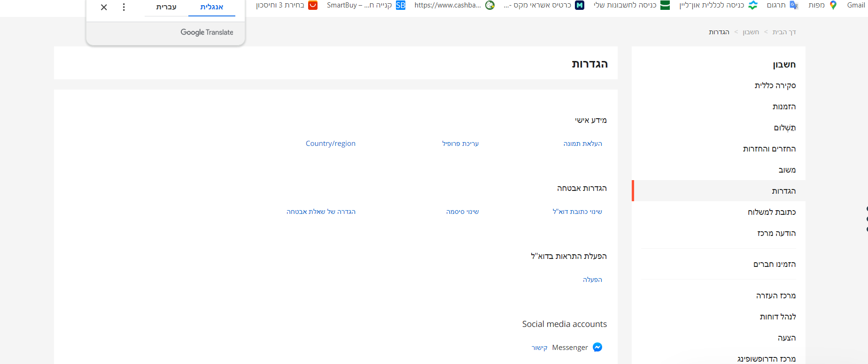Open the עריכת פרופיל link
The image size is (868, 364).
(460, 144)
